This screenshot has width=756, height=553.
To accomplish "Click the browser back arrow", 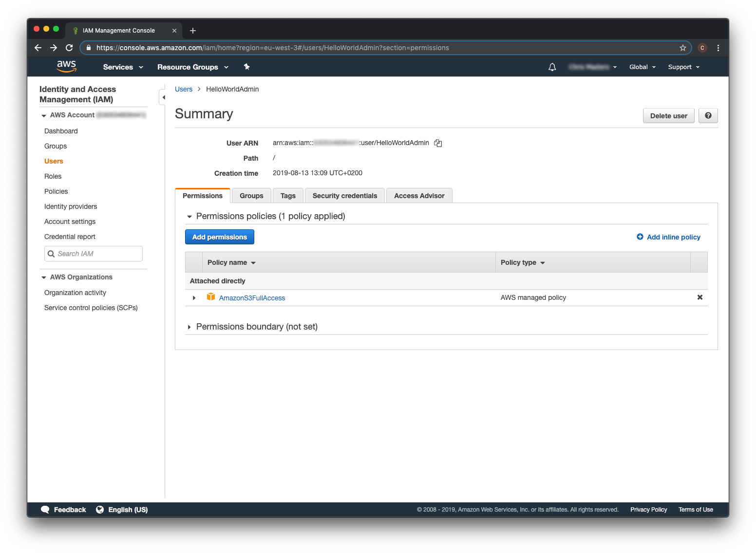I will click(38, 48).
